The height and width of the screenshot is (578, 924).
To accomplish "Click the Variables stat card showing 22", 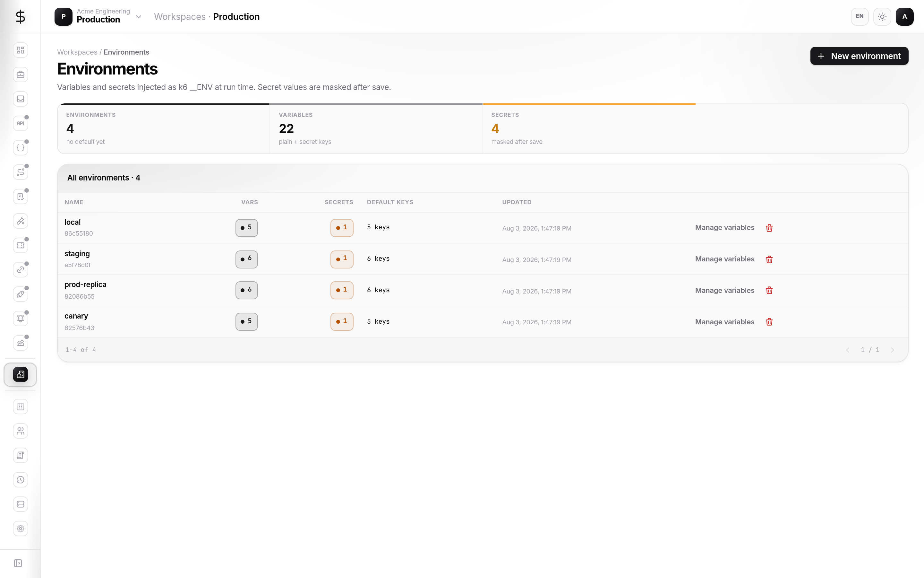I will point(376,128).
